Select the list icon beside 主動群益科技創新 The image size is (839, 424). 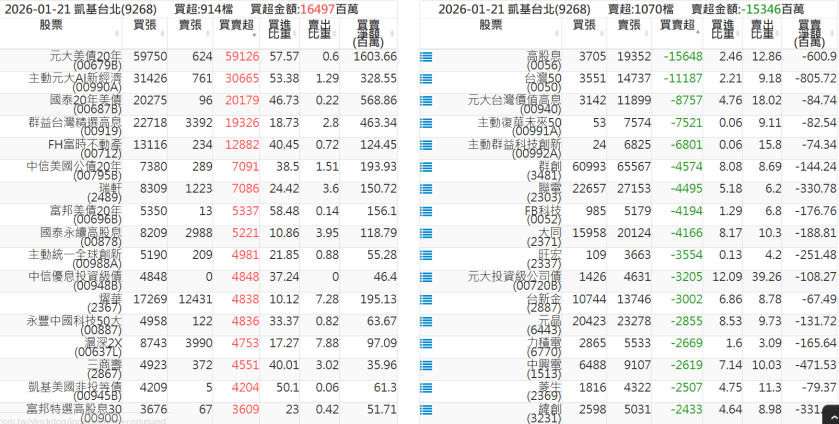click(426, 144)
